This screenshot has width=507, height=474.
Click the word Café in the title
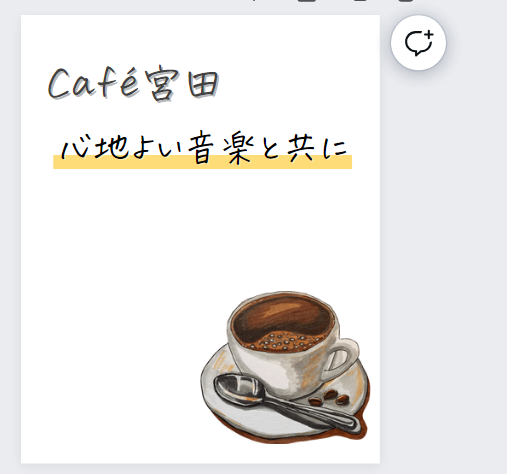[x=93, y=83]
